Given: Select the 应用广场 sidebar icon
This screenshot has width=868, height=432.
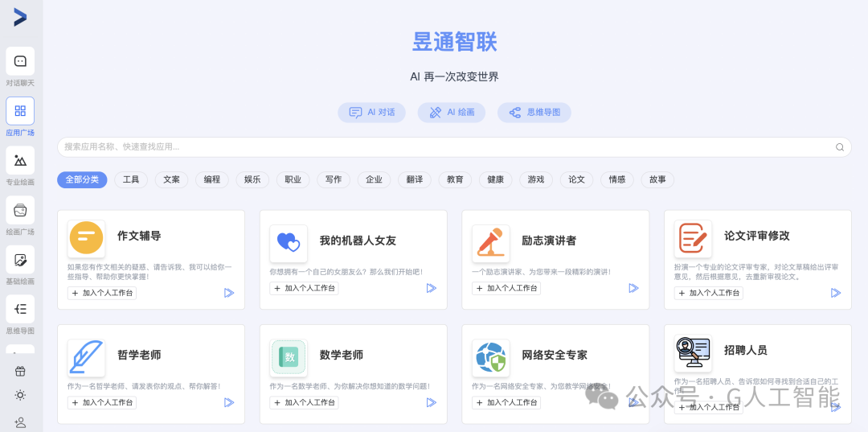Looking at the screenshot, I should [x=20, y=111].
